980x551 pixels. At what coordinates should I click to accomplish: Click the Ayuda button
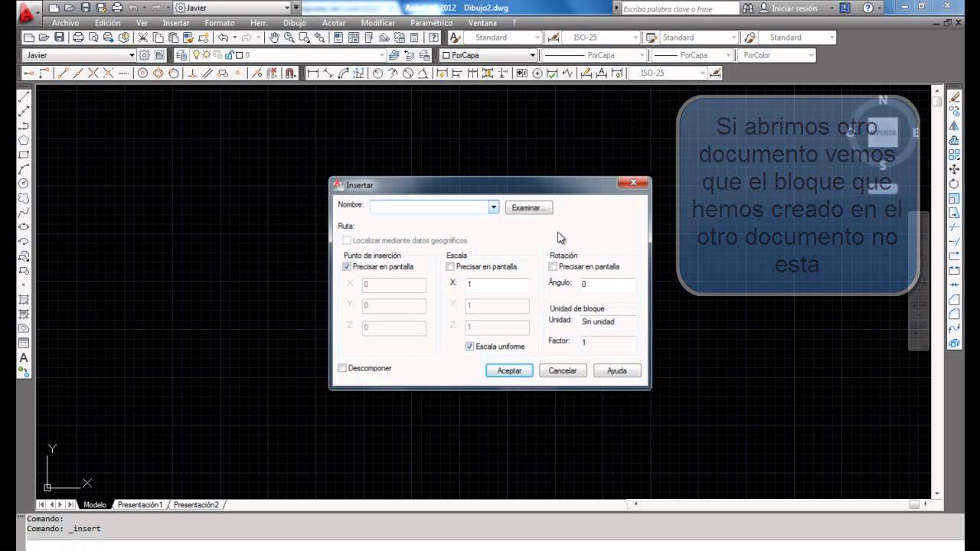click(x=617, y=370)
